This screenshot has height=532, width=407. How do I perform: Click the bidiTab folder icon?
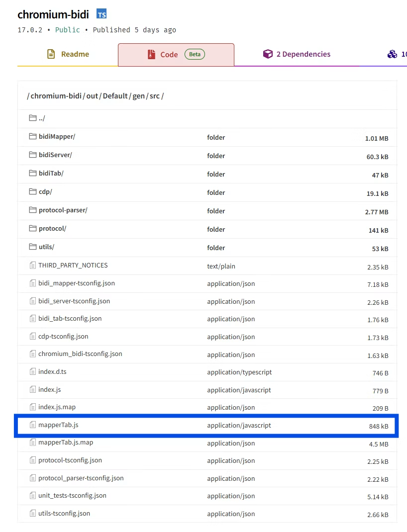tap(33, 173)
